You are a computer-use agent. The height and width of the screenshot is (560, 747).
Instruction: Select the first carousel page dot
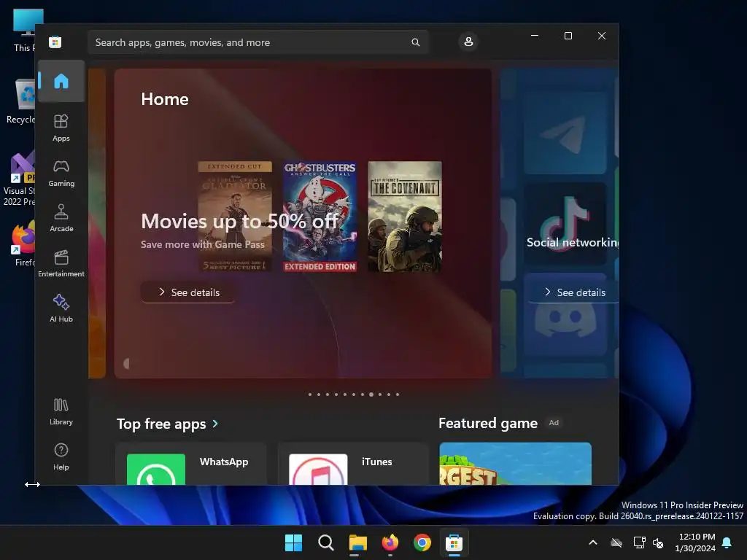click(310, 394)
